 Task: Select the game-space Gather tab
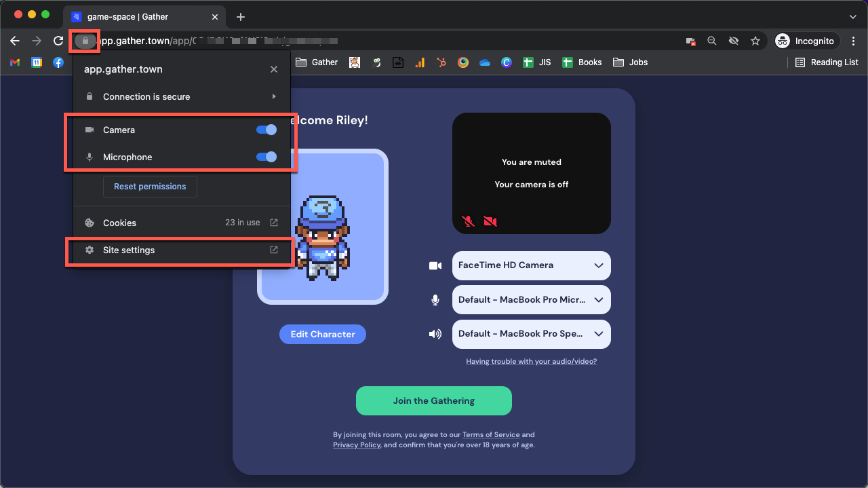145,16
